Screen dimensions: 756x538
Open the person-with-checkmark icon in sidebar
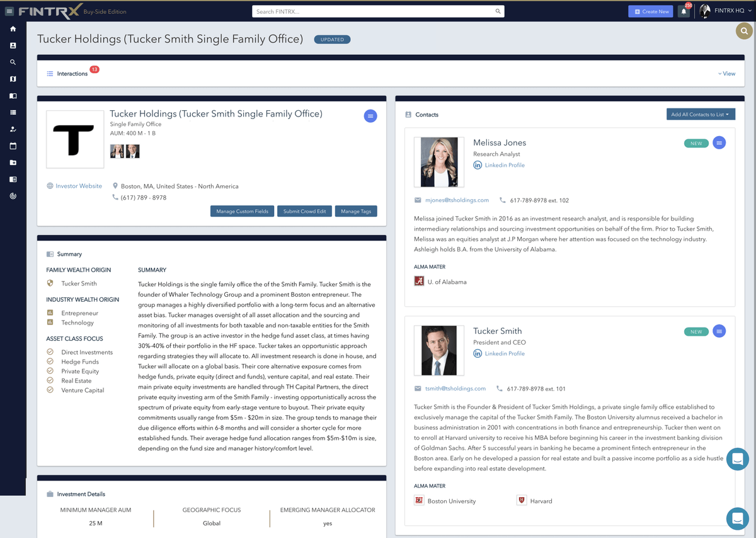tap(13, 129)
